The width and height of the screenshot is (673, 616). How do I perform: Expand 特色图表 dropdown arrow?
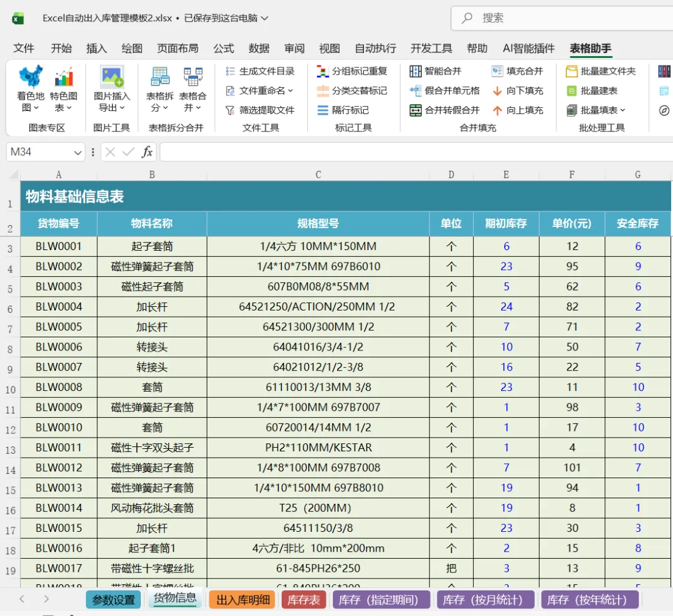pyautogui.click(x=69, y=107)
